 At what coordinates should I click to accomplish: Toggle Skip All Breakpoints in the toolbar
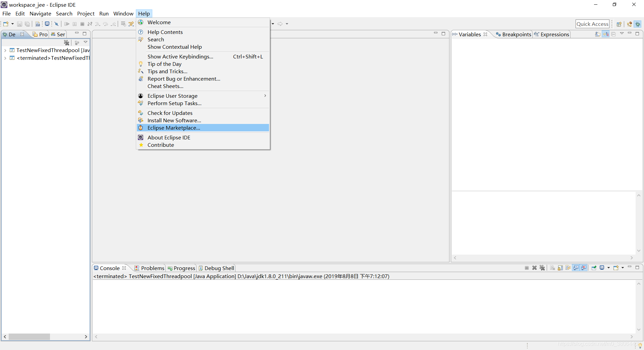(56, 24)
